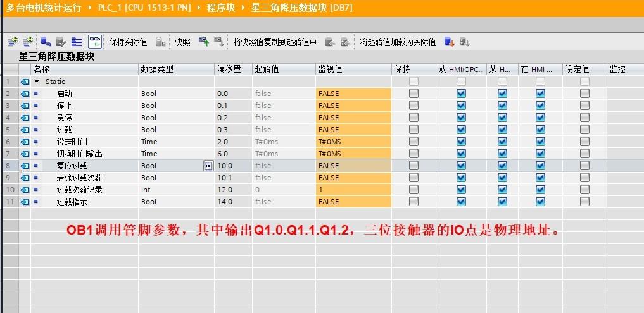Select the 起始值 cell of 设定时间
Screen dimensions: 644x313
click(284, 142)
